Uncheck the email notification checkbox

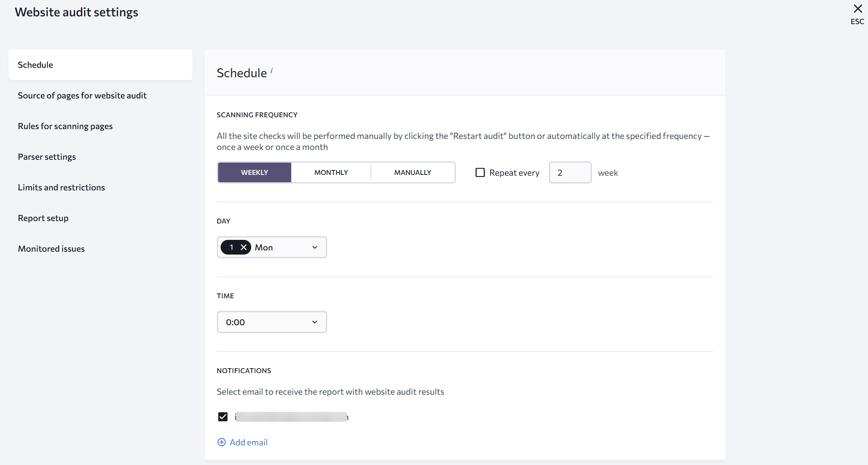[223, 417]
